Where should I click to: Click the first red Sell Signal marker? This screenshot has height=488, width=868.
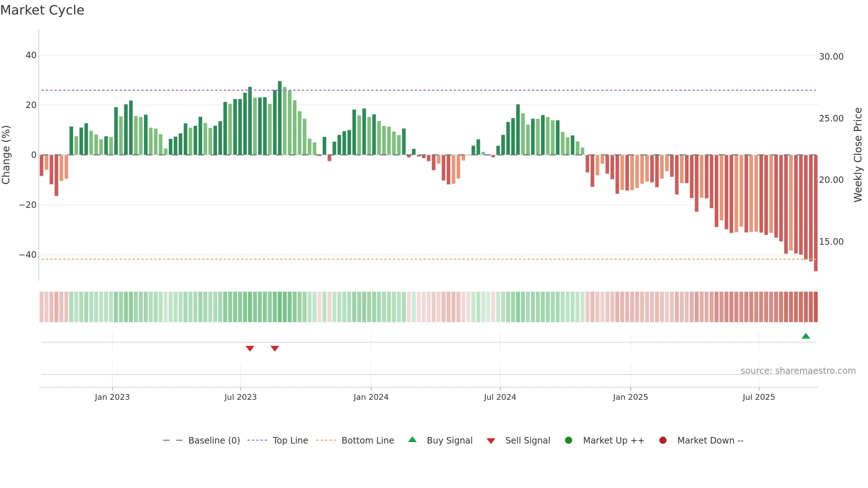pos(250,348)
